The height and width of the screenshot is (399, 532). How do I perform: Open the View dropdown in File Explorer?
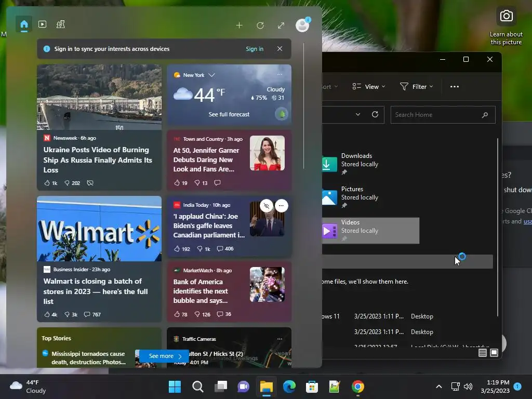369,87
